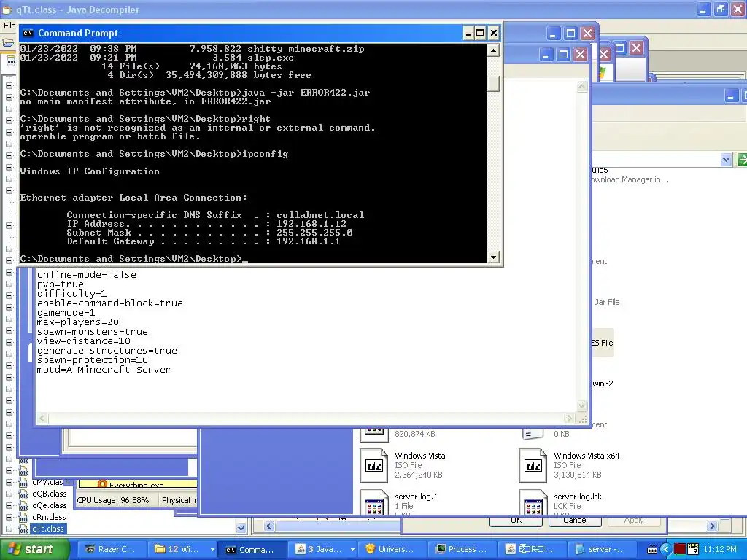Click the 11:12 PM system clock
Viewport: 747px width, 560px height.
pyautogui.click(x=720, y=550)
